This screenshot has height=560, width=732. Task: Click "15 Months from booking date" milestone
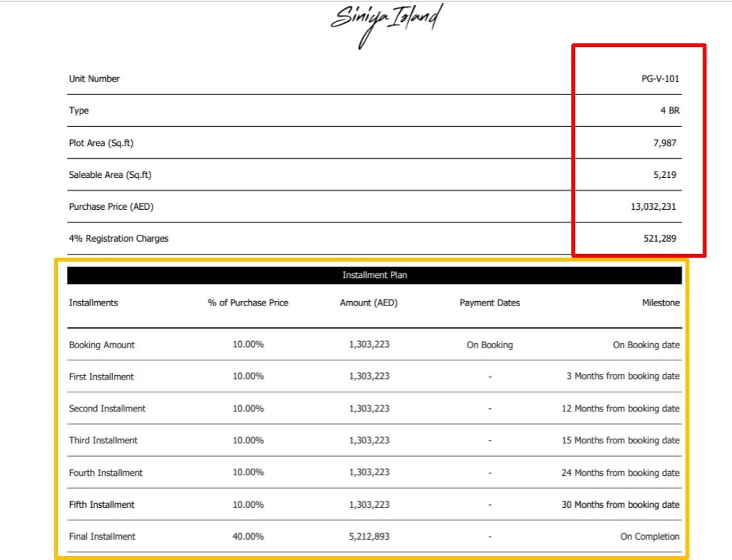tap(620, 441)
